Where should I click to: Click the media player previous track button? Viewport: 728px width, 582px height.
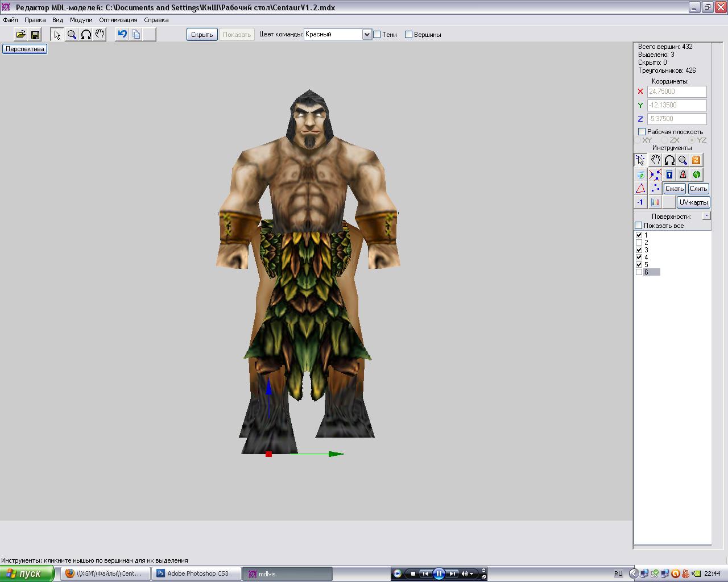[425, 573]
